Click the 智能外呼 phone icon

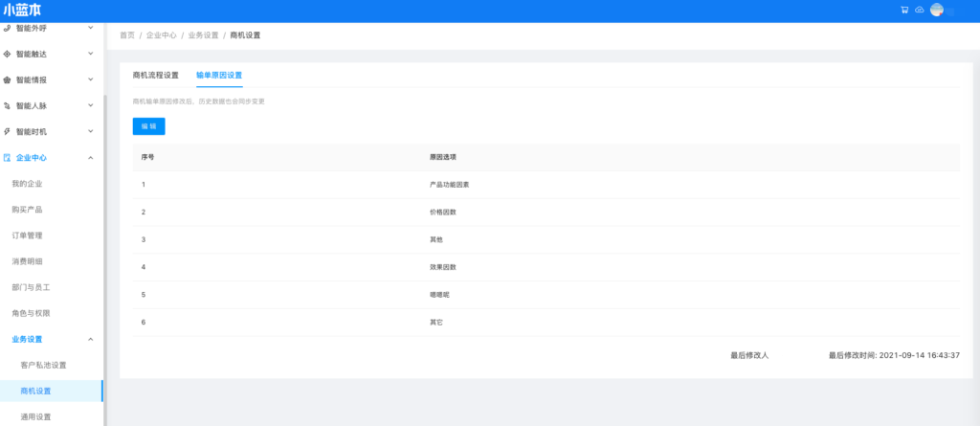[8, 28]
